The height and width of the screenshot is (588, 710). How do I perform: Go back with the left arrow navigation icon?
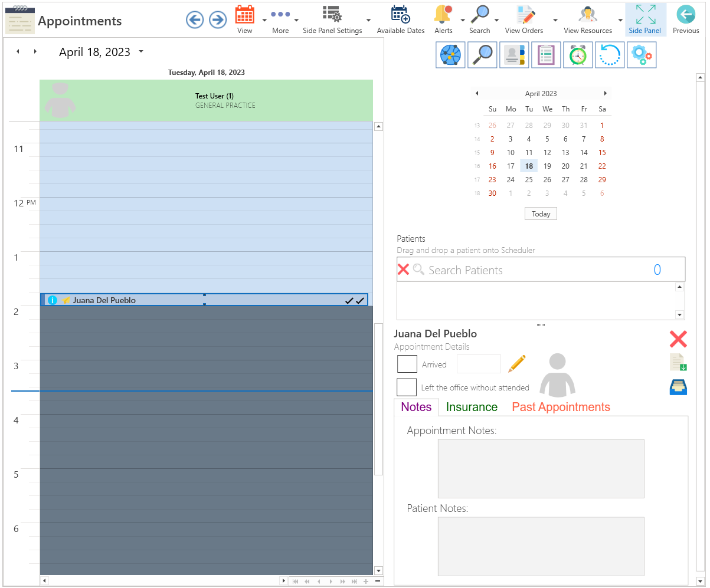click(x=195, y=20)
